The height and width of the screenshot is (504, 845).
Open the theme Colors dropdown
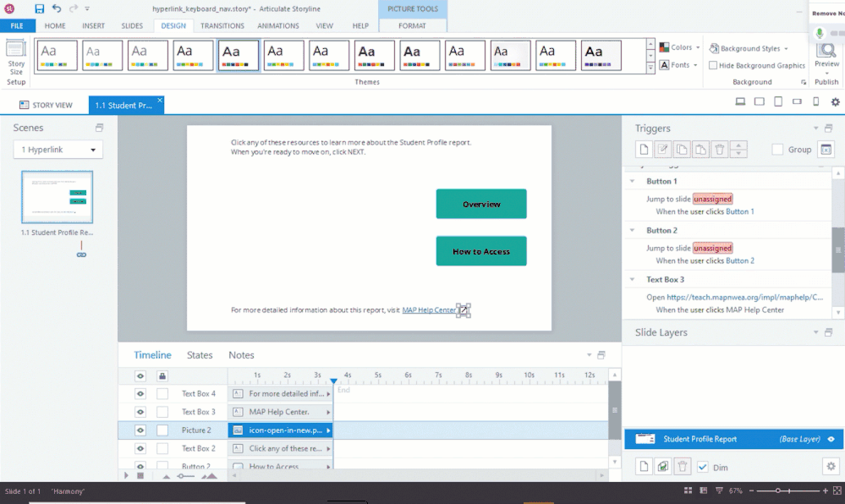pyautogui.click(x=678, y=48)
